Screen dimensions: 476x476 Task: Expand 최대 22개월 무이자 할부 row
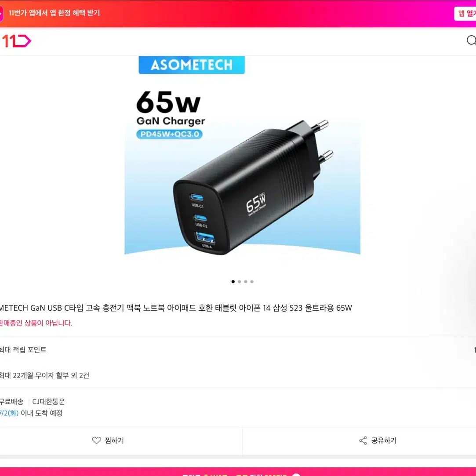tap(238, 375)
